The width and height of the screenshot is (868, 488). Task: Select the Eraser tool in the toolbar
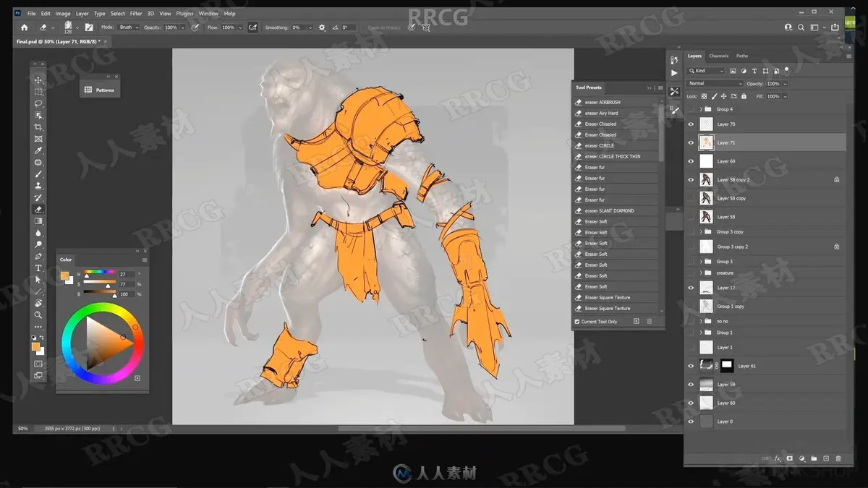(38, 210)
